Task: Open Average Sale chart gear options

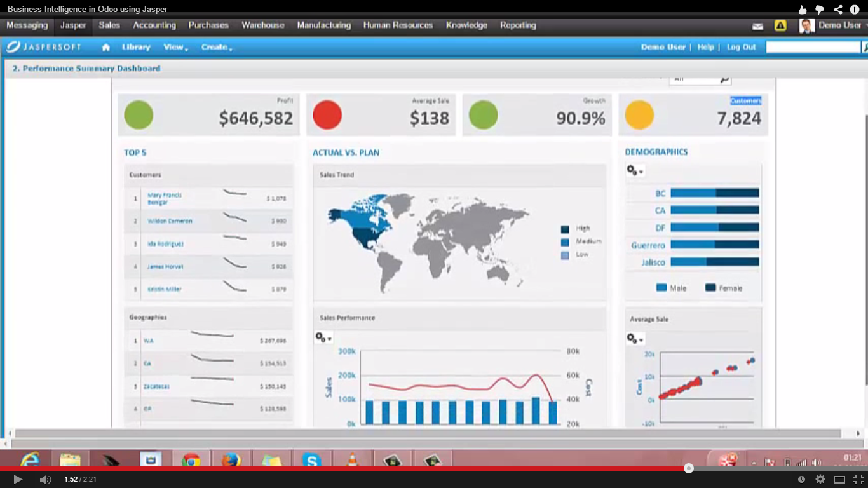Action: click(635, 339)
